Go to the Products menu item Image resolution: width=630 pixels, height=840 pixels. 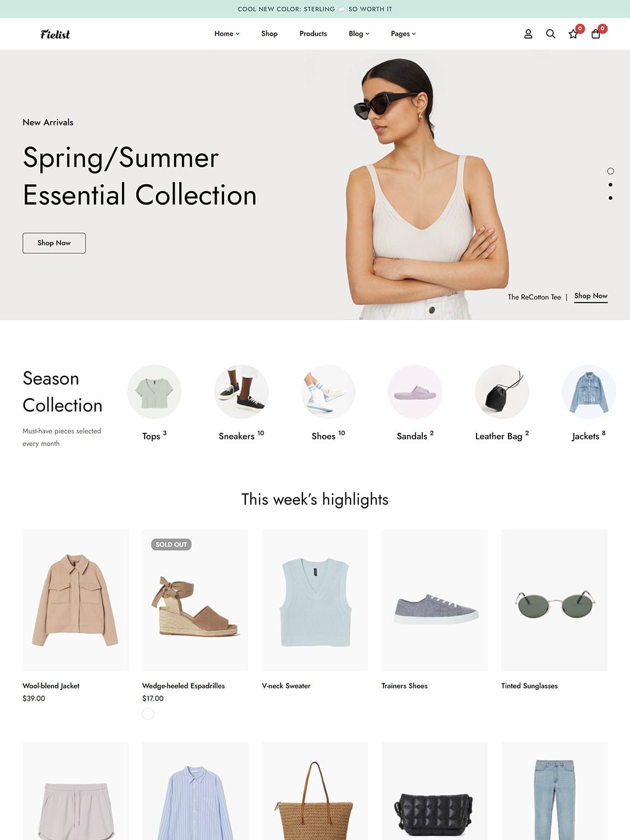coord(313,34)
